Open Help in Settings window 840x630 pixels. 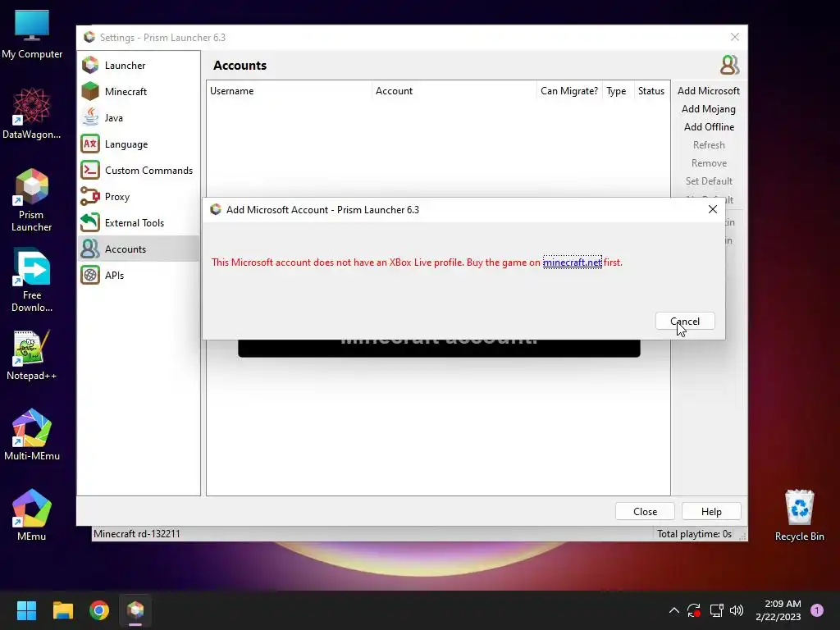coord(711,512)
